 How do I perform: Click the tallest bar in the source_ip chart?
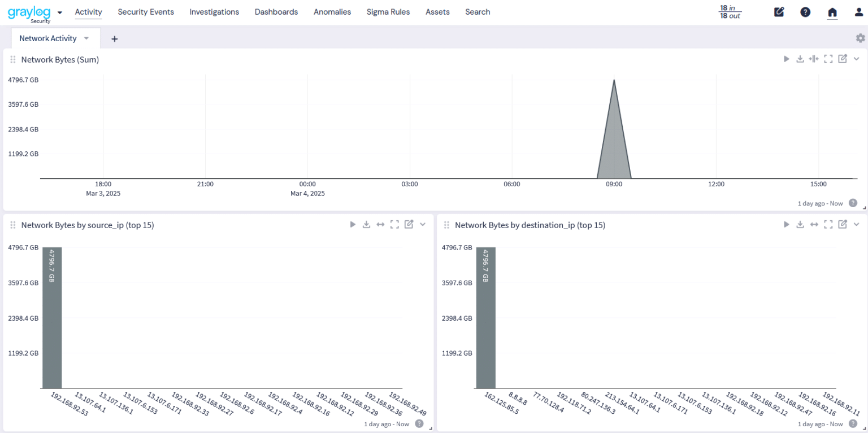point(51,316)
